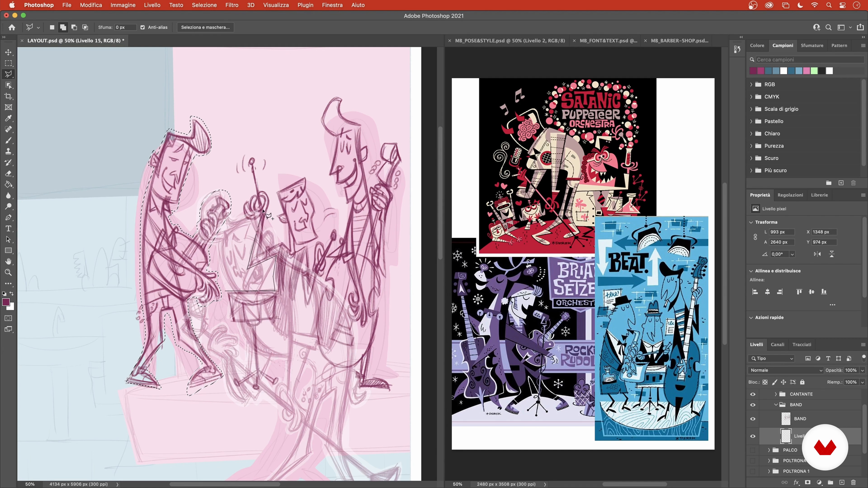Select the Rectangle shape tool

coord(8,251)
